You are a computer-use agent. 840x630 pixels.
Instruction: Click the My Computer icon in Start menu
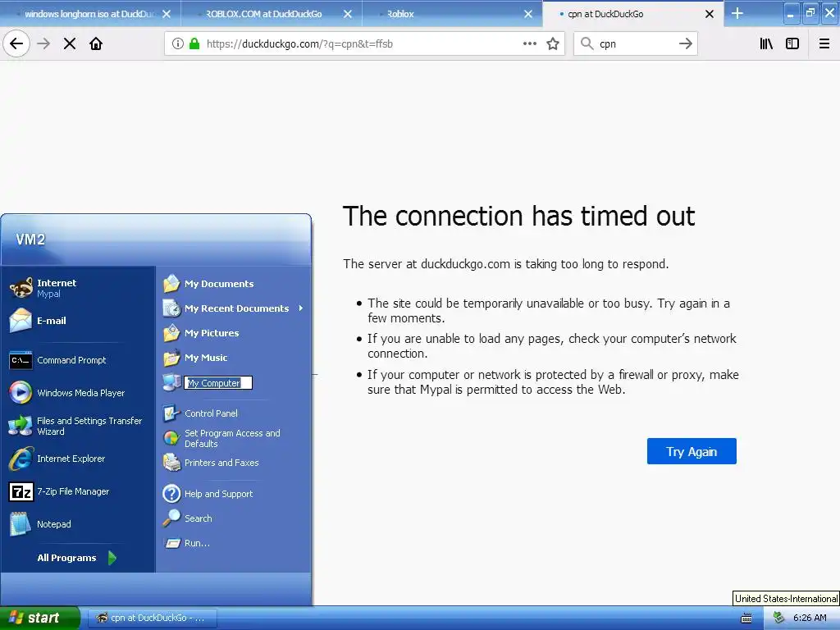(171, 382)
